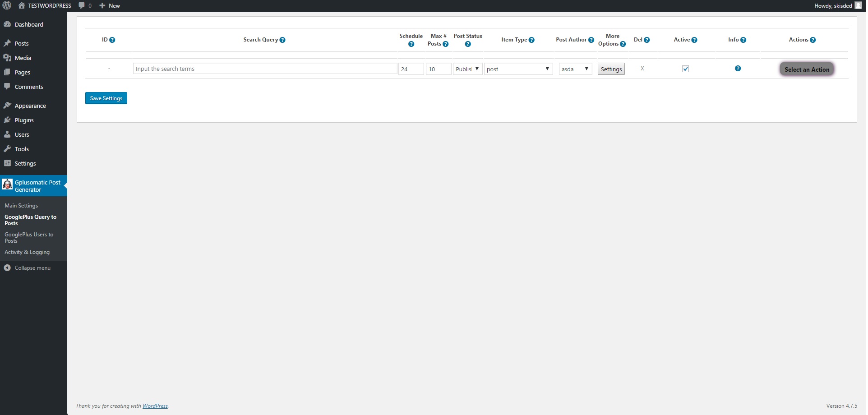The image size is (868, 415).
Task: Open the Media library icon in sidebar
Action: (7, 57)
